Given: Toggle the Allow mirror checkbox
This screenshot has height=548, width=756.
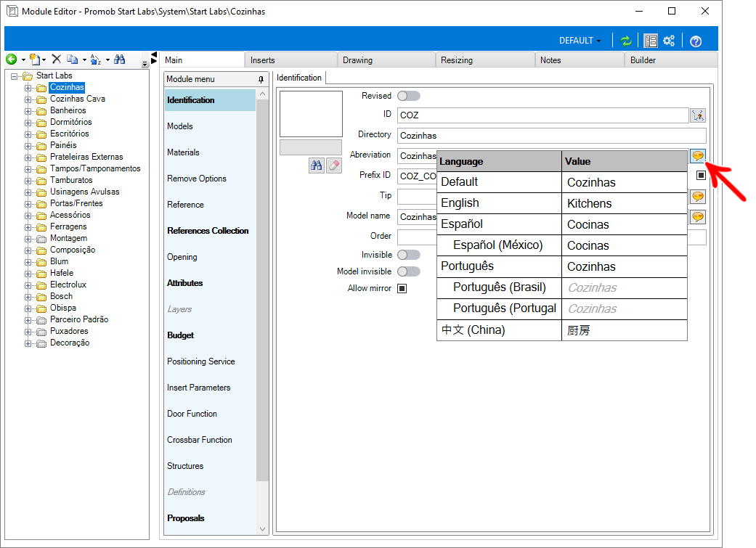Looking at the screenshot, I should point(402,288).
